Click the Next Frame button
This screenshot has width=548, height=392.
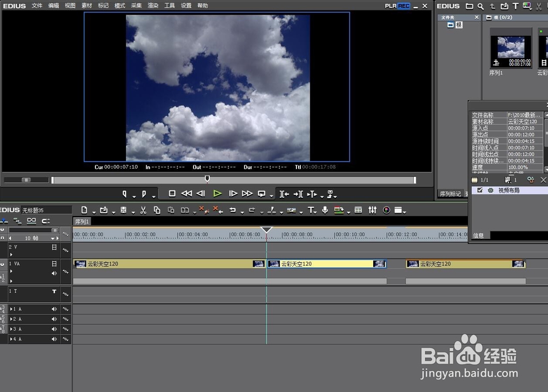click(233, 193)
